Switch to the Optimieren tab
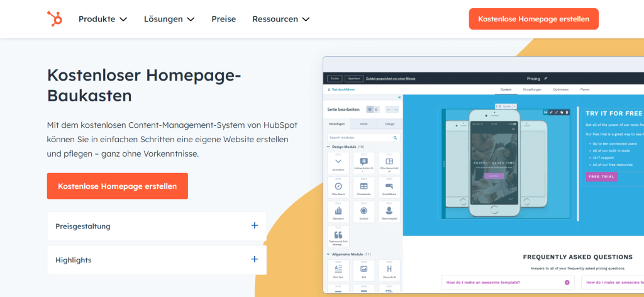Viewport: 644px width, 297px height. point(560,89)
